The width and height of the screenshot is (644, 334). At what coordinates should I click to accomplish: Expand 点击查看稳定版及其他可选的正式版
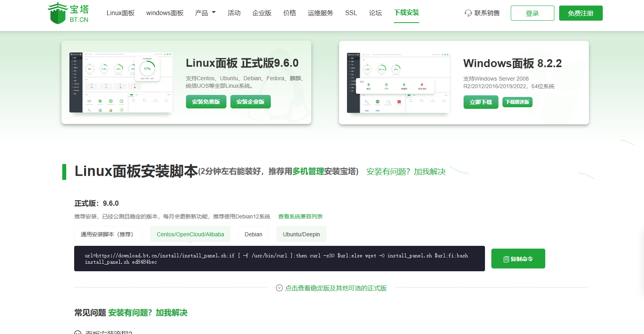point(335,288)
